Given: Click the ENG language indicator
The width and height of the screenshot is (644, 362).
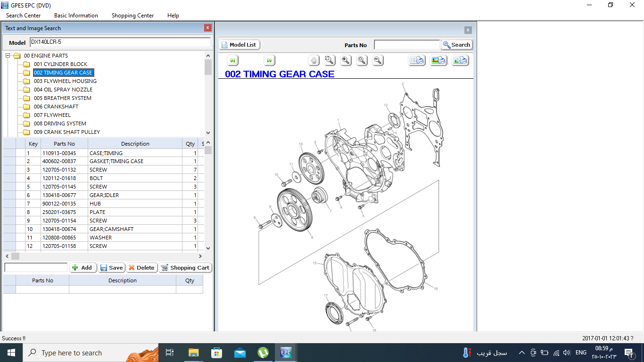Looking at the screenshot, I should click(x=581, y=353).
